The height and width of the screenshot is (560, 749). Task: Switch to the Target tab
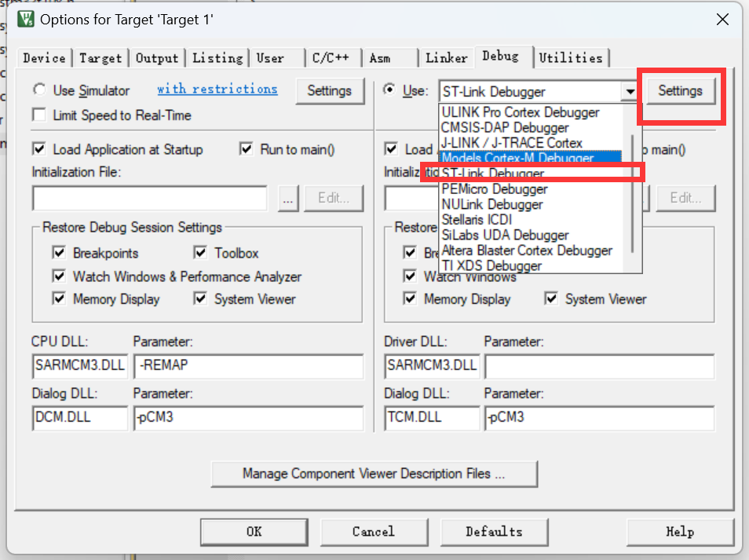100,58
